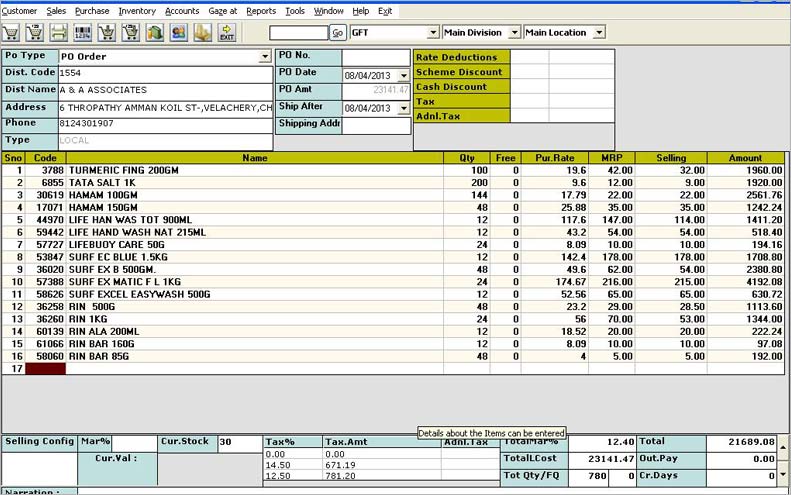This screenshot has height=495, width=791.
Task: Click the Dist Name field
Action: [165, 91]
